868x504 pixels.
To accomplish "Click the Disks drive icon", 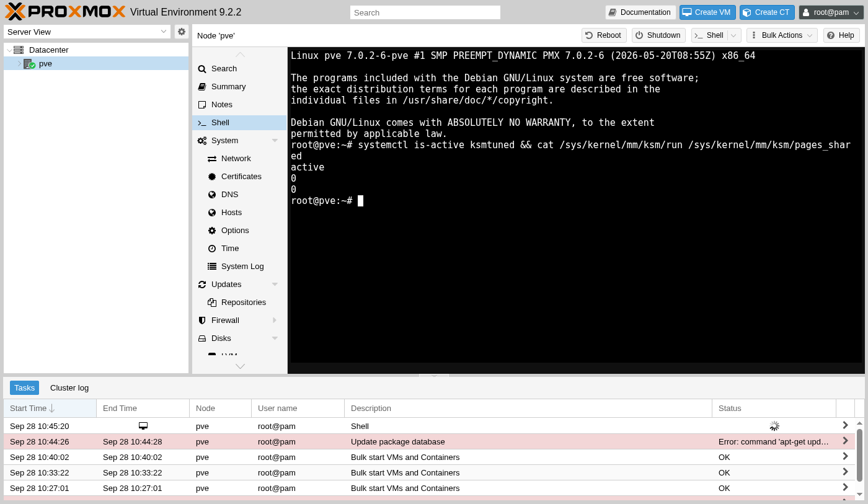I will (202, 338).
